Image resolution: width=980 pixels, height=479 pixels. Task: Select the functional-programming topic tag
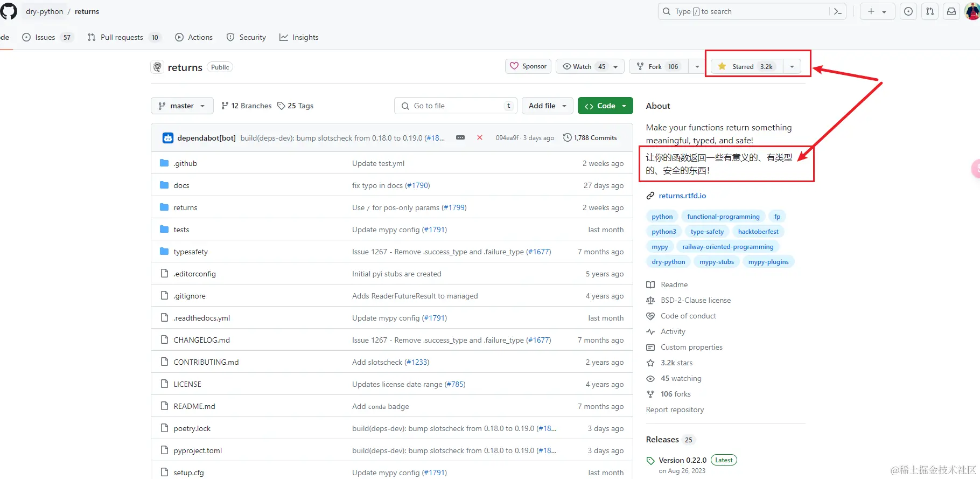723,217
